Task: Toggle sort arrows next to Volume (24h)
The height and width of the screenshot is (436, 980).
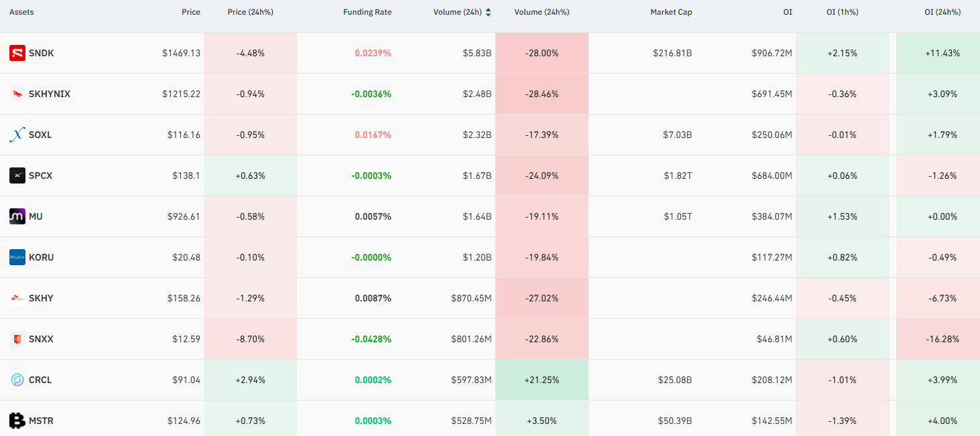Action: point(488,12)
